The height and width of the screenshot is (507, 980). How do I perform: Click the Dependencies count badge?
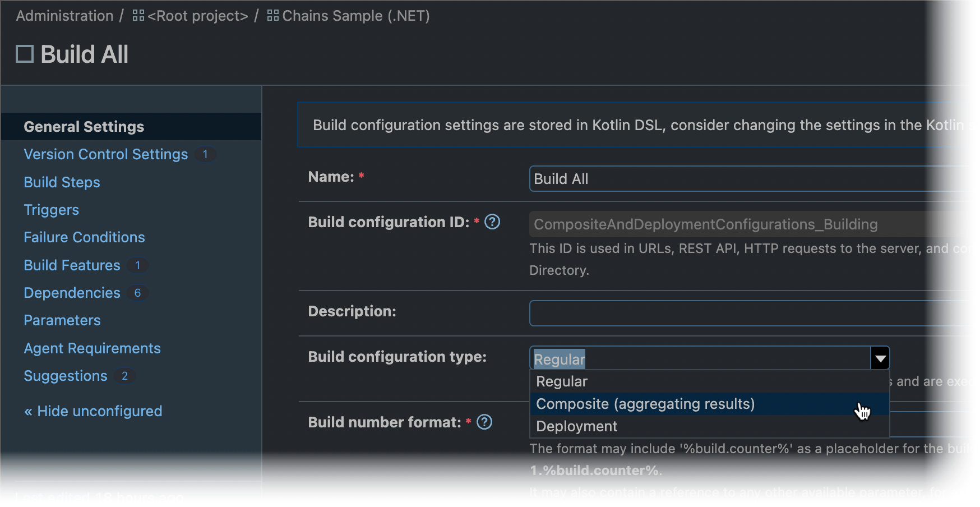137,293
